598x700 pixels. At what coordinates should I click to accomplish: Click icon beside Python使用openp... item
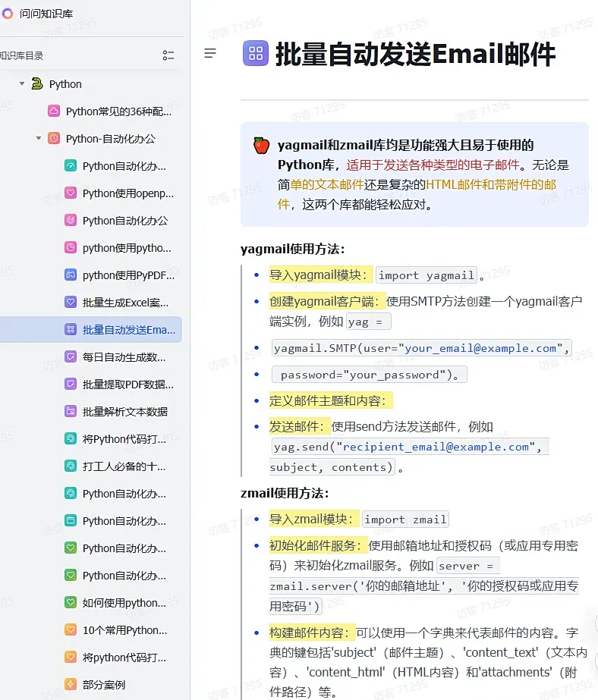pyautogui.click(x=71, y=193)
